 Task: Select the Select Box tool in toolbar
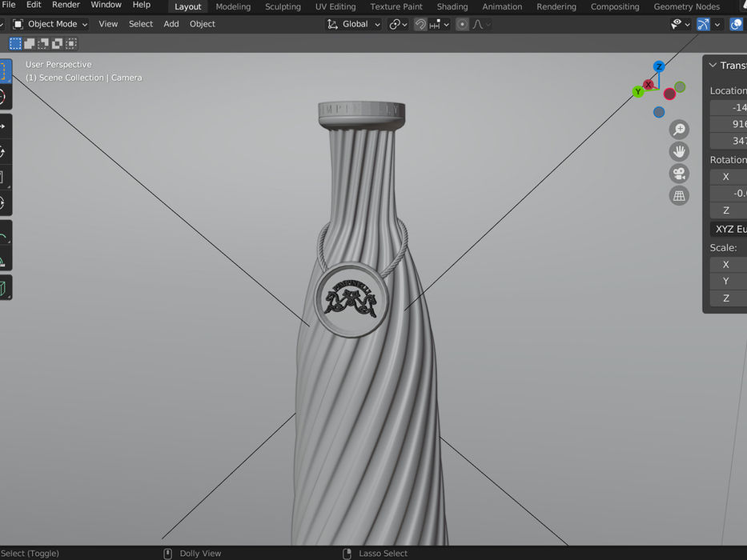click(4, 71)
